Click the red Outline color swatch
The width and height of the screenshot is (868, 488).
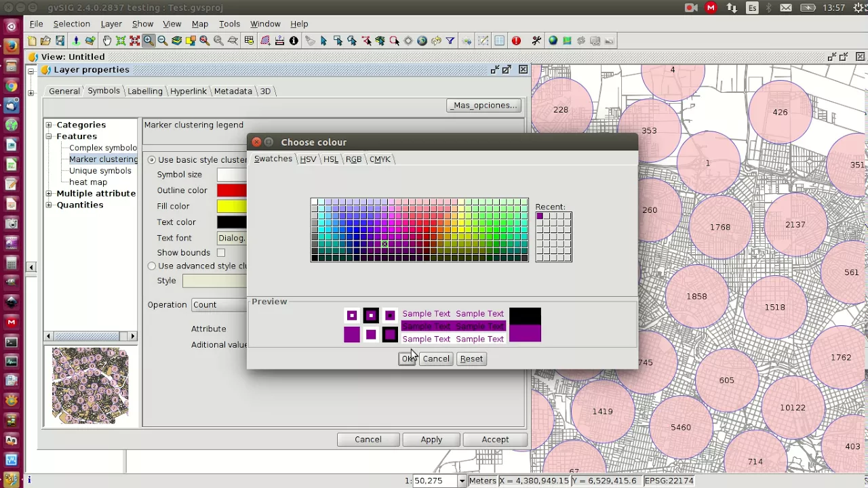[x=231, y=190]
